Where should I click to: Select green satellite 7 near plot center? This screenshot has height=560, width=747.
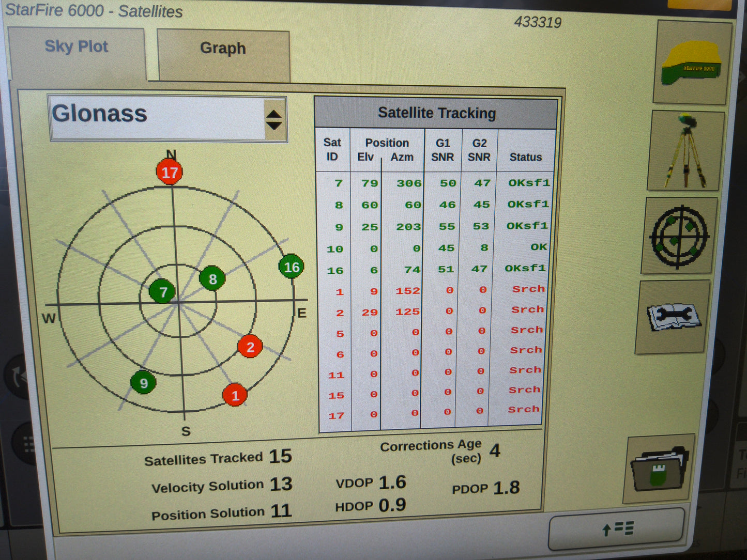[162, 292]
